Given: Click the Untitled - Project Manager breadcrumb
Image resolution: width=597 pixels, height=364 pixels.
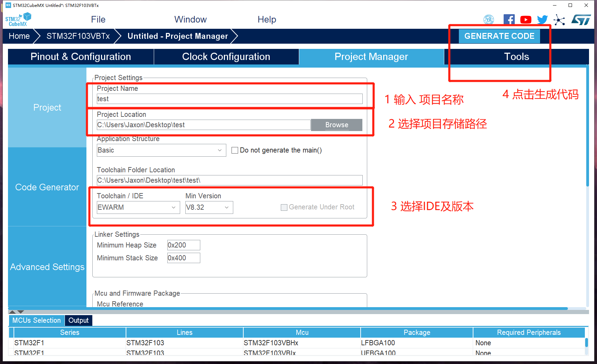Looking at the screenshot, I should click(x=178, y=36).
